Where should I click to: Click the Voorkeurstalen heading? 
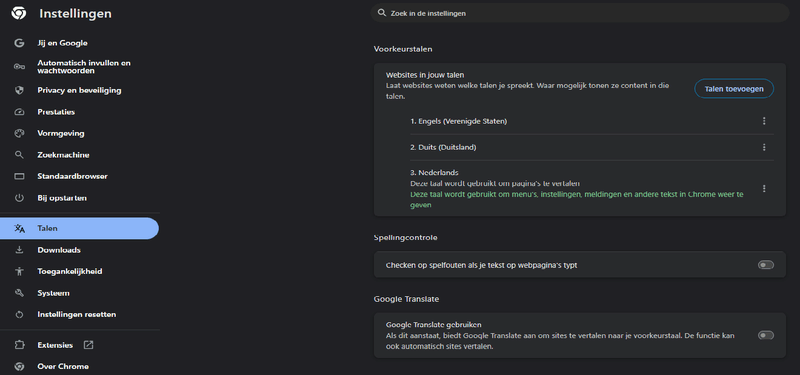(403, 49)
